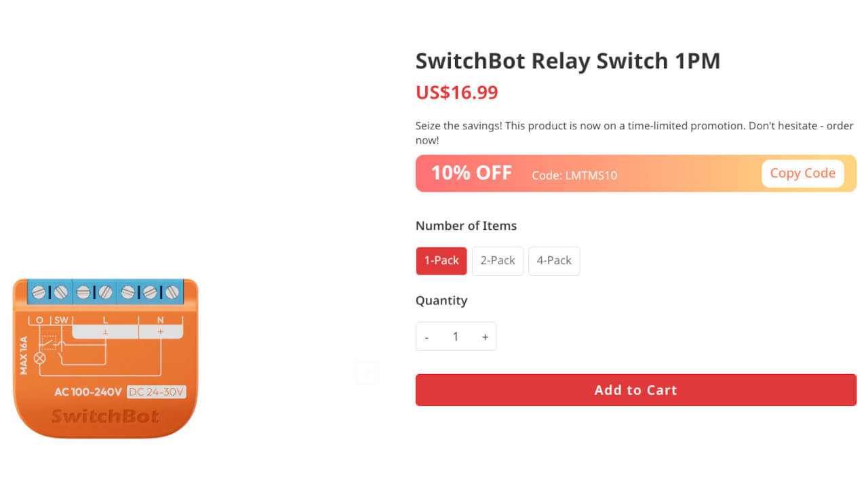Click the blue terminal block on the image
The image size is (868, 488).
(105, 291)
